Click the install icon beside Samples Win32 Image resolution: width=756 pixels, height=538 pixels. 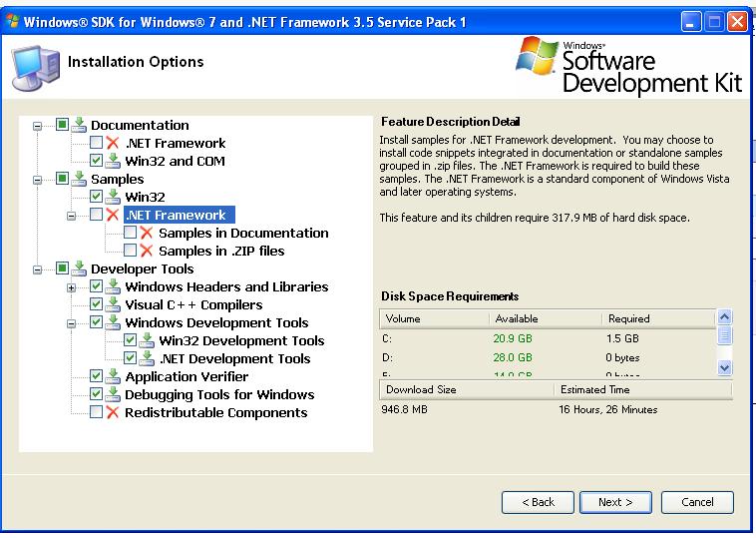point(113,197)
